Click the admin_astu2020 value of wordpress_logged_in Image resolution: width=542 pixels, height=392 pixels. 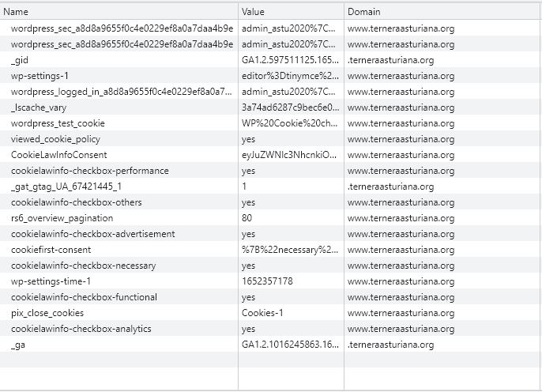288,92
